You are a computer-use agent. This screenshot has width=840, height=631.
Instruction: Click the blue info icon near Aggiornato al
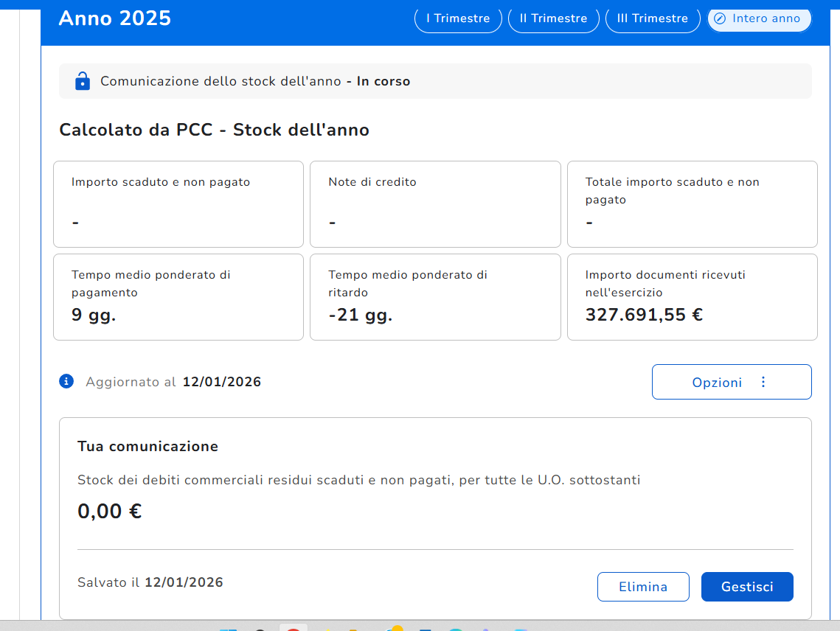coord(66,381)
